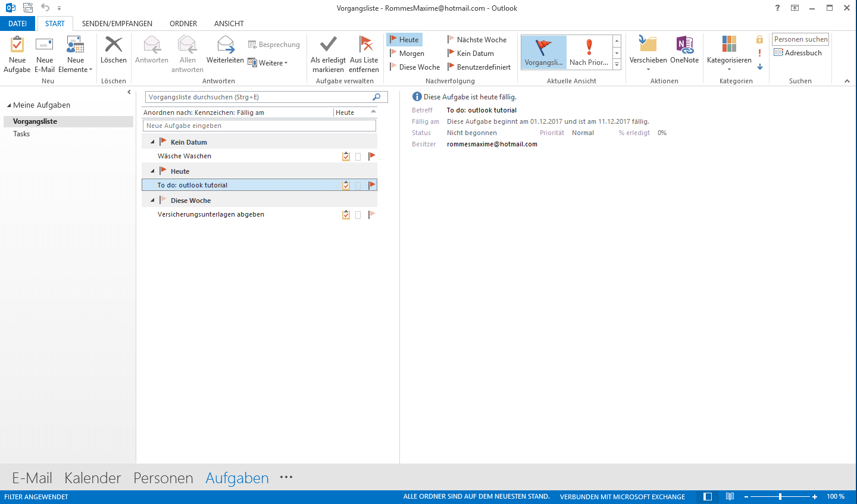Set high importance with the red exclamation mark

[759, 53]
